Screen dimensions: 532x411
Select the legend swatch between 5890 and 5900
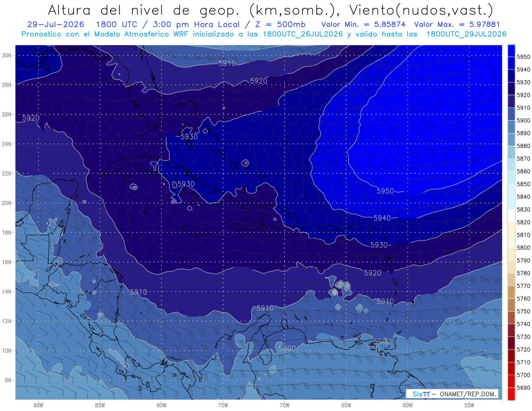(x=511, y=127)
